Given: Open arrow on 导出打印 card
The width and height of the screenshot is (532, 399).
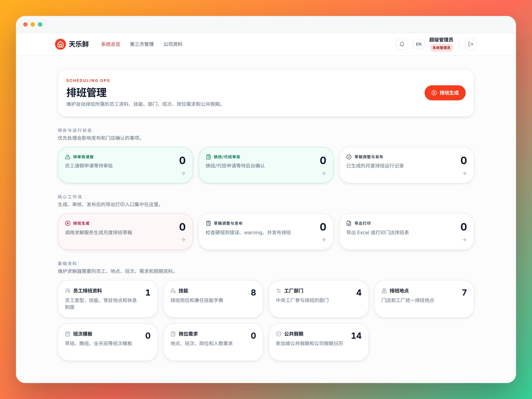Looking at the screenshot, I should (464, 240).
